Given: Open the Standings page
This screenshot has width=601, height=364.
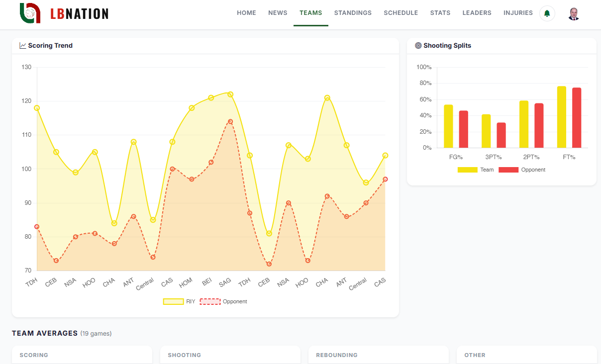Looking at the screenshot, I should tap(353, 13).
